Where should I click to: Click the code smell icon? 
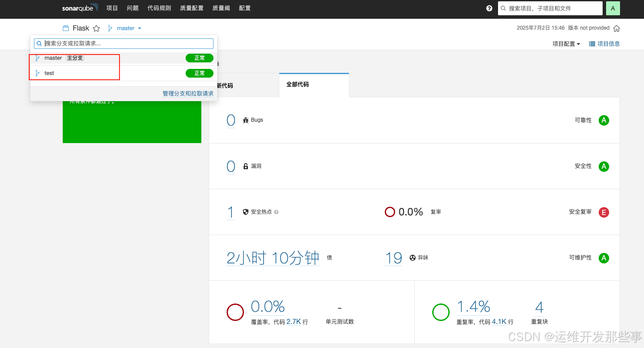tap(412, 258)
